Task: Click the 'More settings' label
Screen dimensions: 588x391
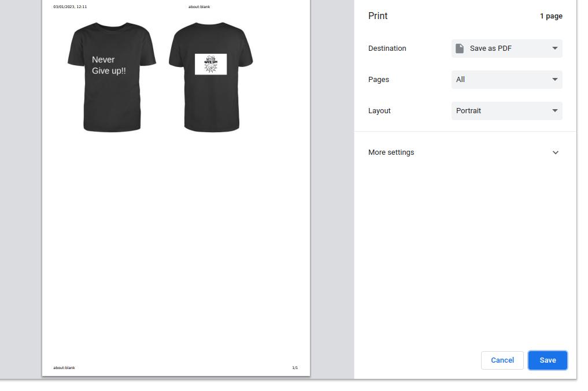Action: click(x=391, y=152)
